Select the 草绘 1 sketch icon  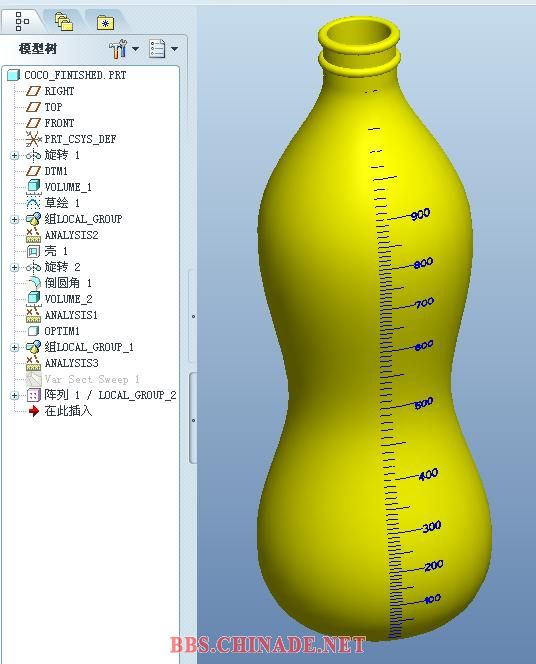point(33,202)
